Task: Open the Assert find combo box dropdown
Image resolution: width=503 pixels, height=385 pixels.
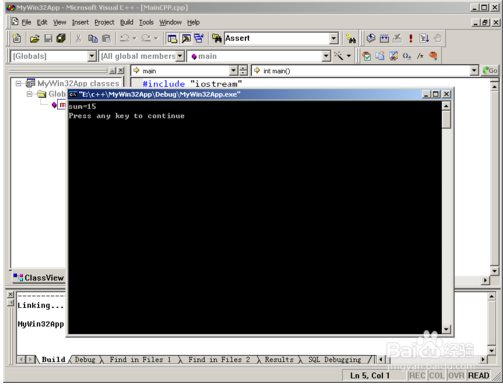Action: (x=333, y=38)
